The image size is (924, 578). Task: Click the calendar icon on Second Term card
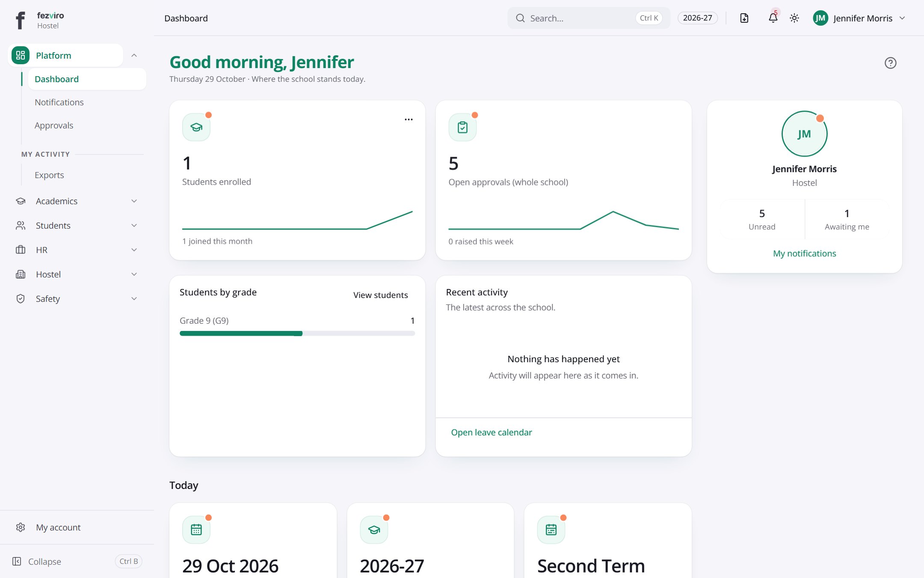[551, 530]
